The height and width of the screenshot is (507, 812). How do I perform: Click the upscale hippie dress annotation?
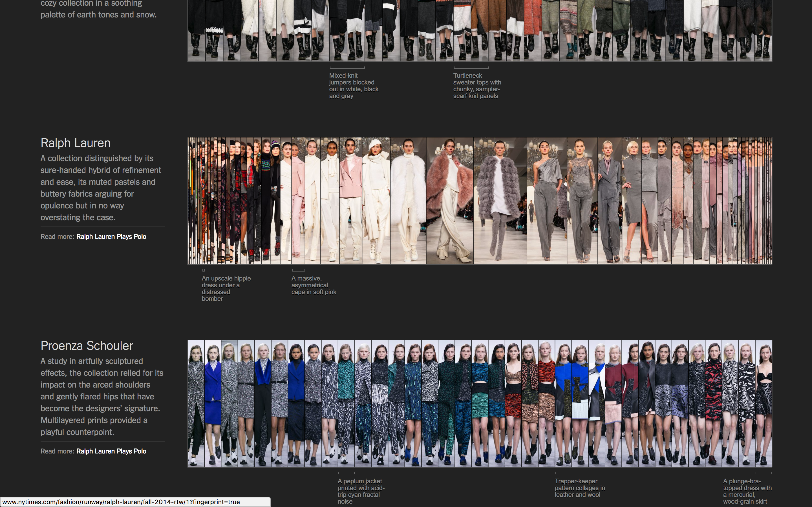(x=226, y=288)
